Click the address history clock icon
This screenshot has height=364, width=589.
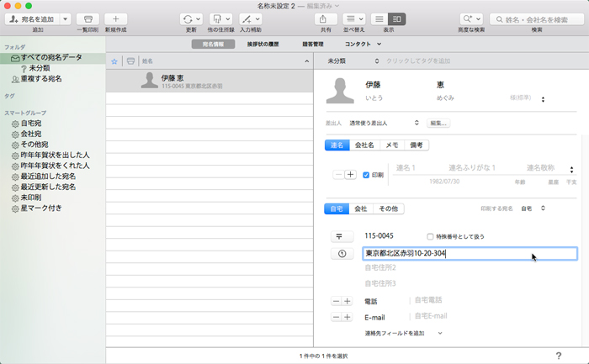tap(339, 253)
